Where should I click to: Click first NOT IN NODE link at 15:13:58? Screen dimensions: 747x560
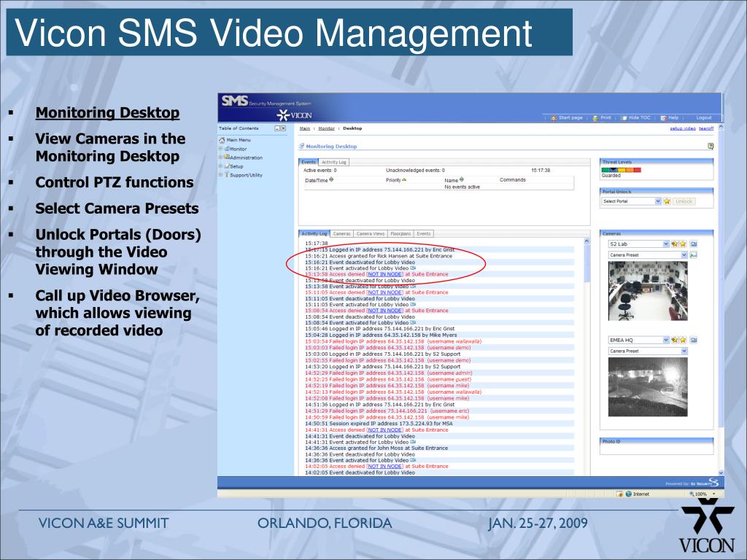pyautogui.click(x=385, y=274)
